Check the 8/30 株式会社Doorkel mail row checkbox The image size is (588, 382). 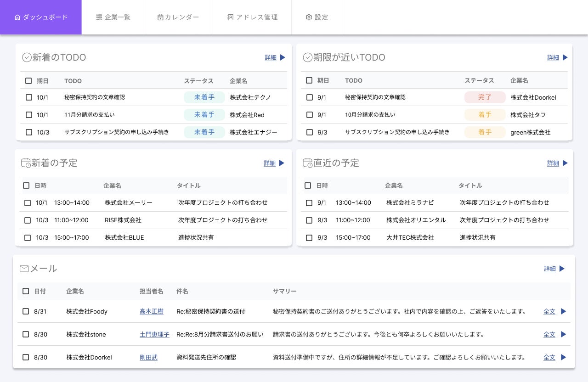coord(26,357)
